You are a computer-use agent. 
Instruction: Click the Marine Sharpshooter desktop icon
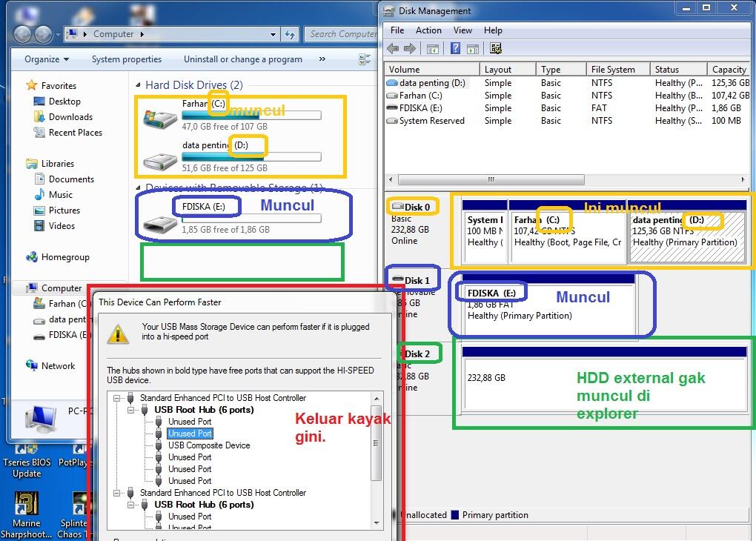click(27, 515)
